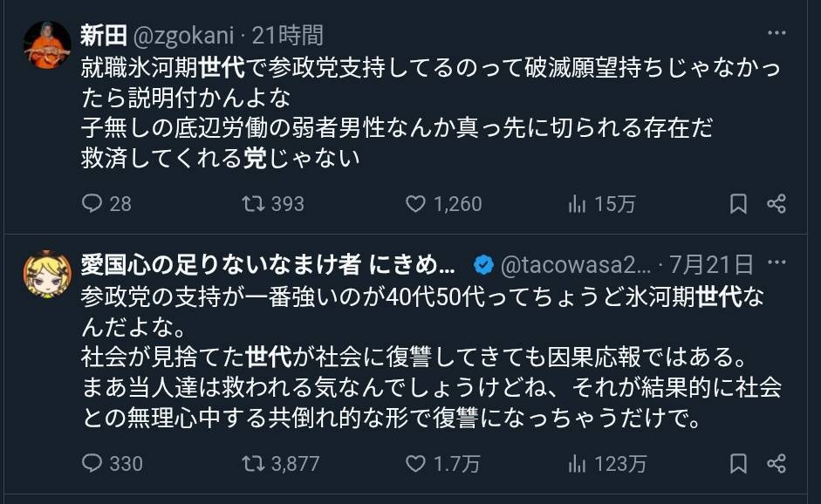The image size is (821, 504).
Task: View analytics showing 15万 views
Action: tap(577, 204)
